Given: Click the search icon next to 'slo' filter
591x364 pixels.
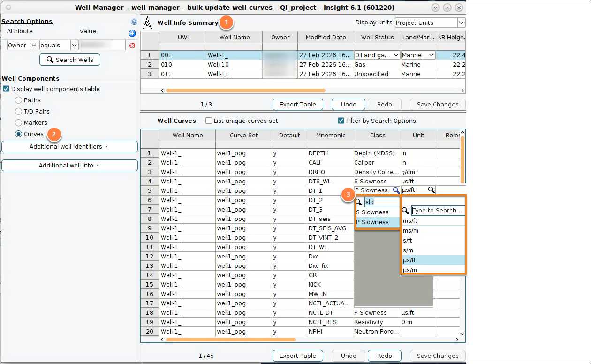Looking at the screenshot, I should pos(359,202).
